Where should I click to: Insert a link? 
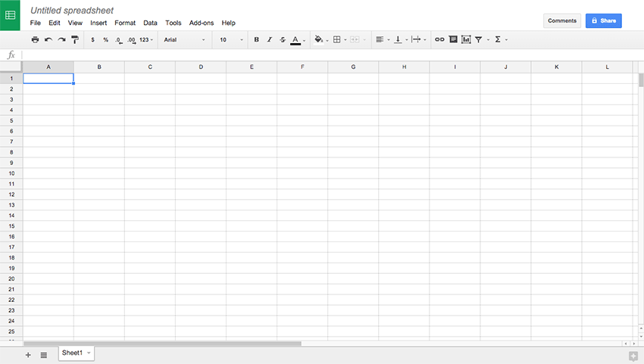point(439,40)
